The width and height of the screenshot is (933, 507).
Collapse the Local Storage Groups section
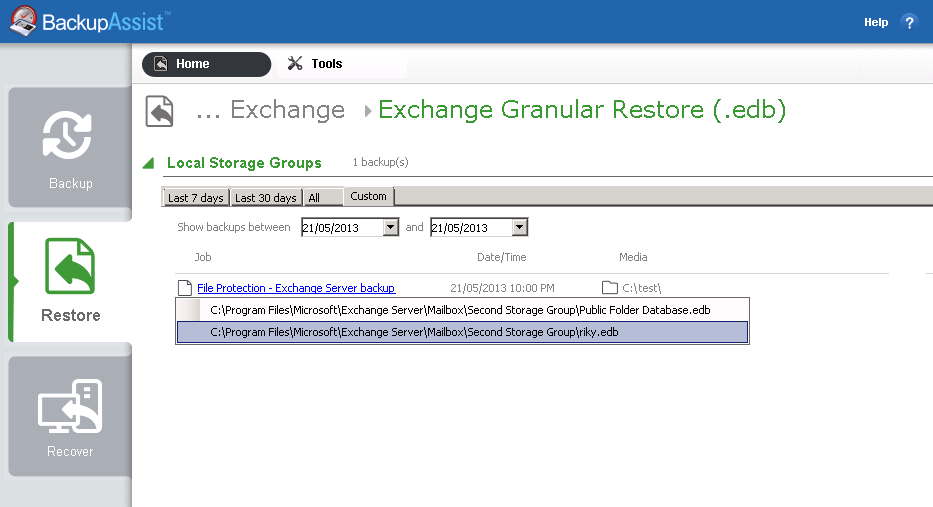point(149,163)
